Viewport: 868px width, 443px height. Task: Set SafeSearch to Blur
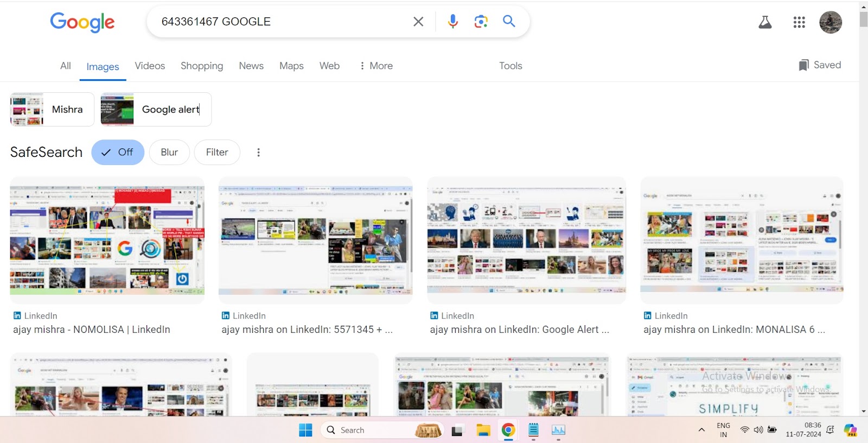click(169, 153)
